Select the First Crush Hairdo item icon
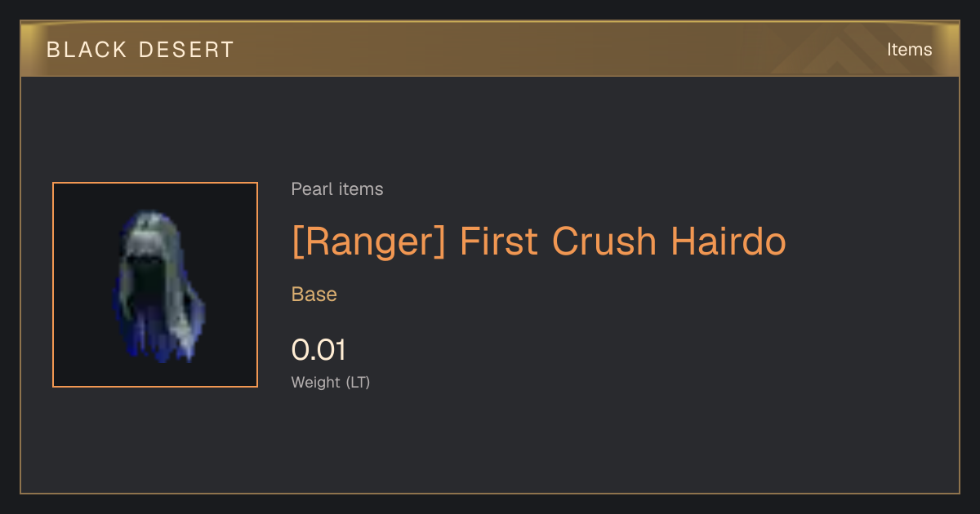 click(155, 285)
